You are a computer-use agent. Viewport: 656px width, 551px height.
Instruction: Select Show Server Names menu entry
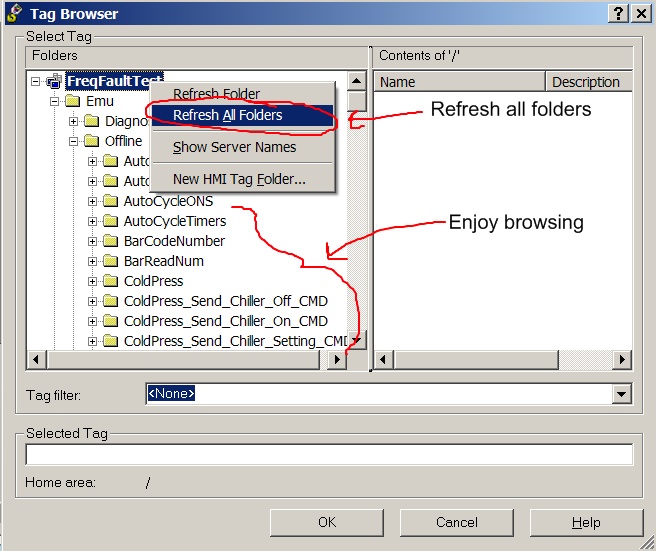(243, 147)
